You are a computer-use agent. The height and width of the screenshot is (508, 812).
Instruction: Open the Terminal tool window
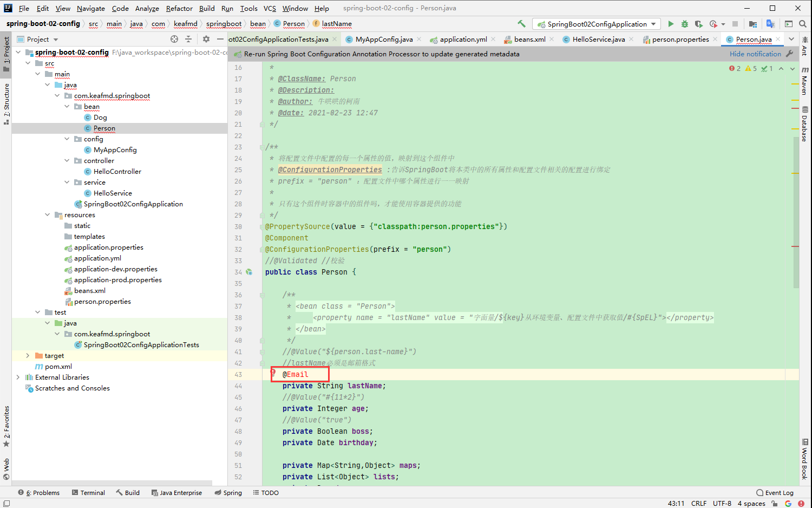coord(88,492)
